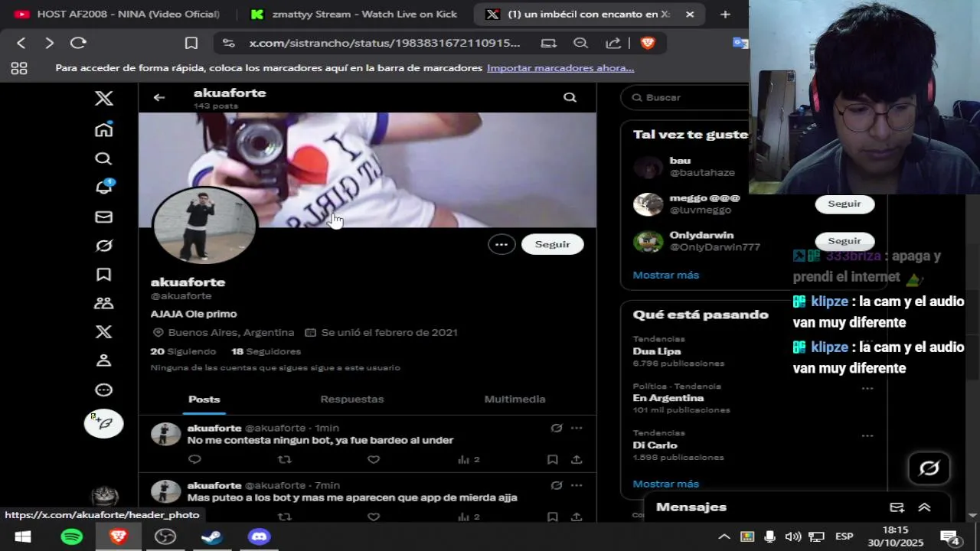
Task: Repost the 'No me contesta ningun bot' post
Action: tap(285, 459)
